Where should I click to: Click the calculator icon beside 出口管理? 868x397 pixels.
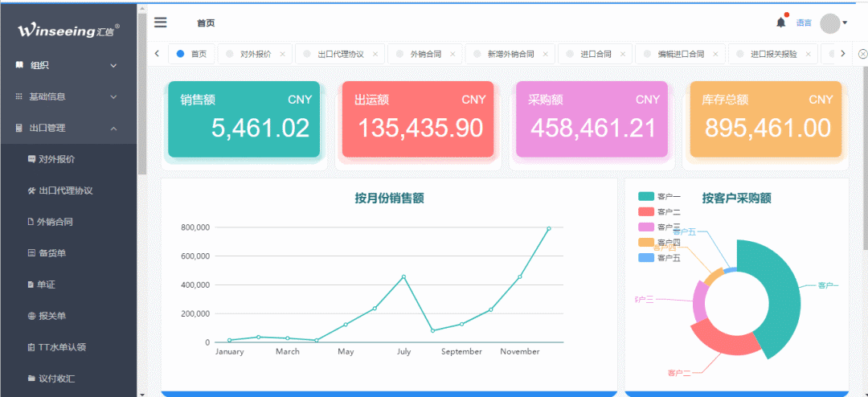coord(19,128)
